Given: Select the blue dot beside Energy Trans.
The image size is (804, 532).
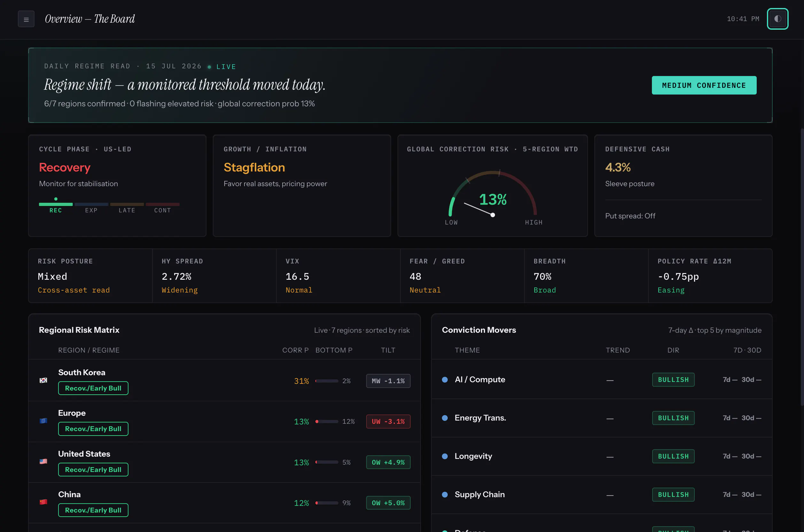Looking at the screenshot, I should coord(445,418).
